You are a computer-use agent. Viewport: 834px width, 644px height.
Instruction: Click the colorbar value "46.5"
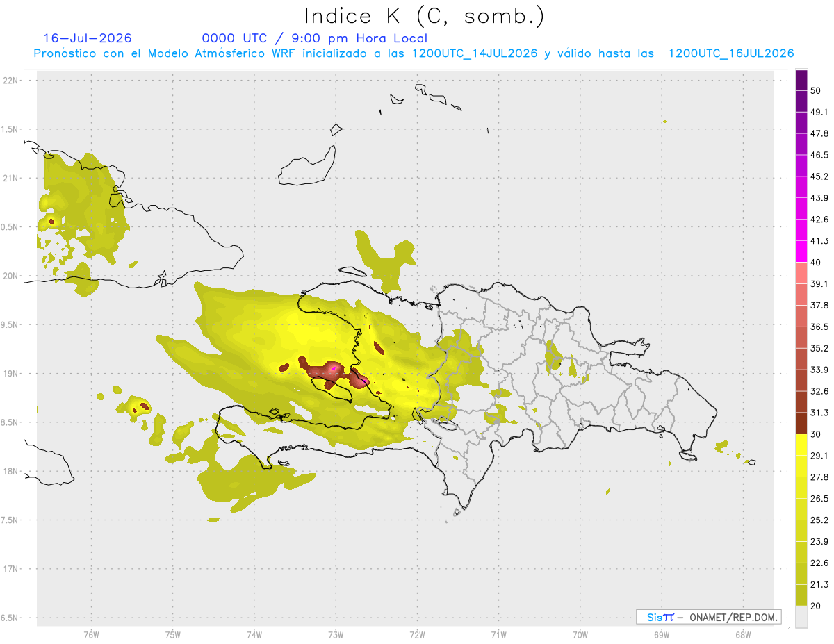[819, 155]
